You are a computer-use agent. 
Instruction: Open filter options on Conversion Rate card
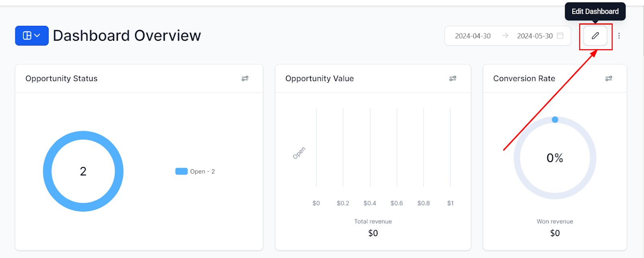[609, 78]
